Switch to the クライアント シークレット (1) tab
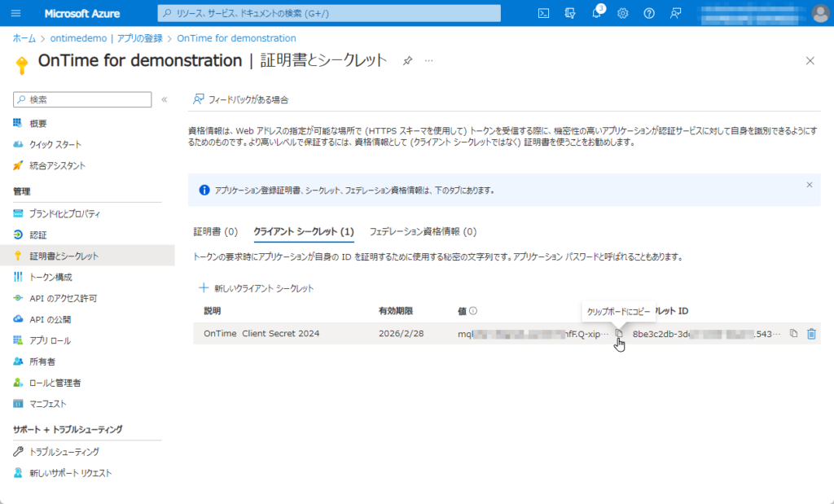 pyautogui.click(x=304, y=232)
